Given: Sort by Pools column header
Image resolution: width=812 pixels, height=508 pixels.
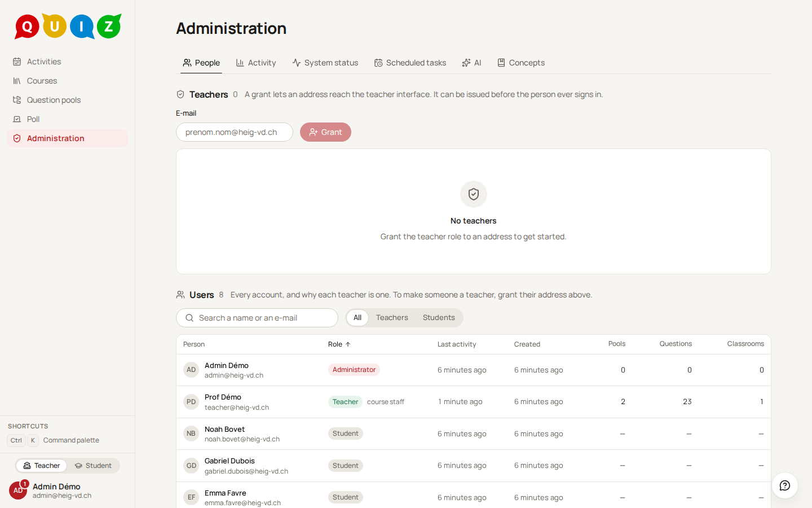Looking at the screenshot, I should point(617,344).
